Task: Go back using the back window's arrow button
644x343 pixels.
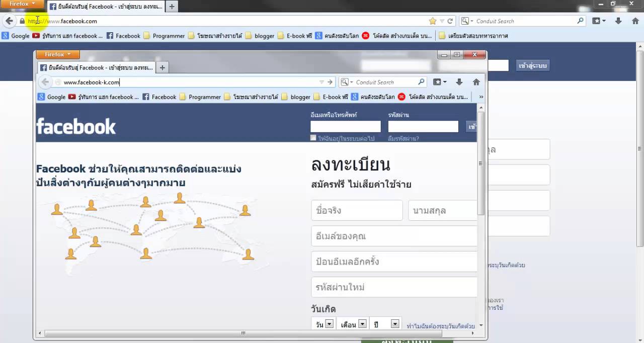Action: click(9, 21)
